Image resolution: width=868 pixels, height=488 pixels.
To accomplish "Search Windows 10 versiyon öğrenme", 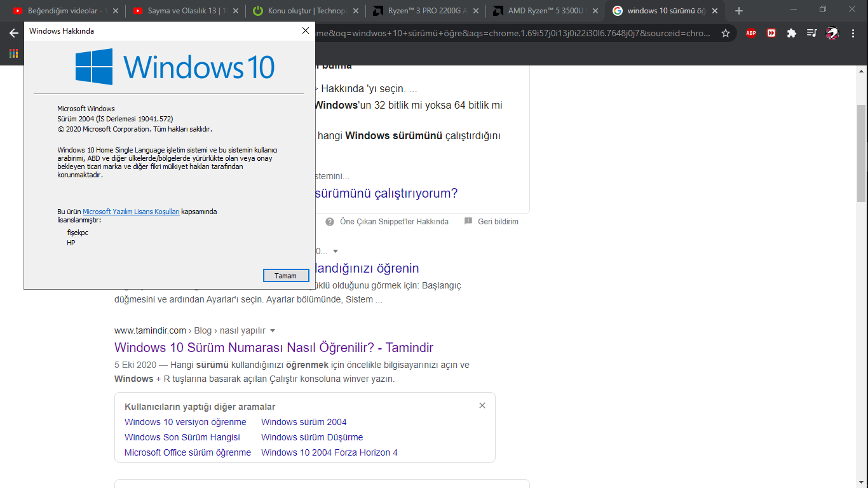I will [186, 422].
